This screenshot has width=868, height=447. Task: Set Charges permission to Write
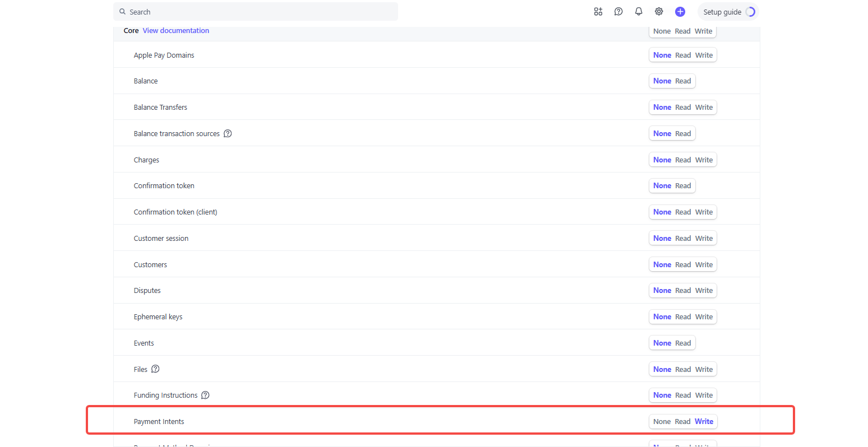point(704,160)
